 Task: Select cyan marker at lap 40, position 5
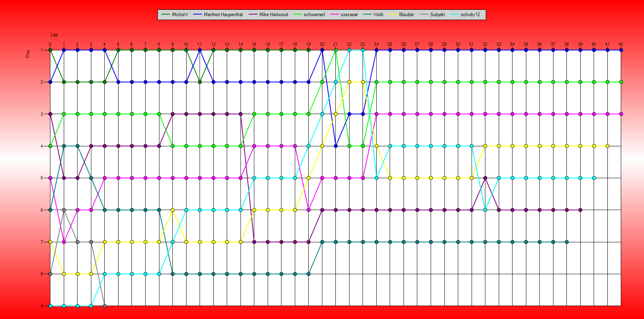[594, 178]
